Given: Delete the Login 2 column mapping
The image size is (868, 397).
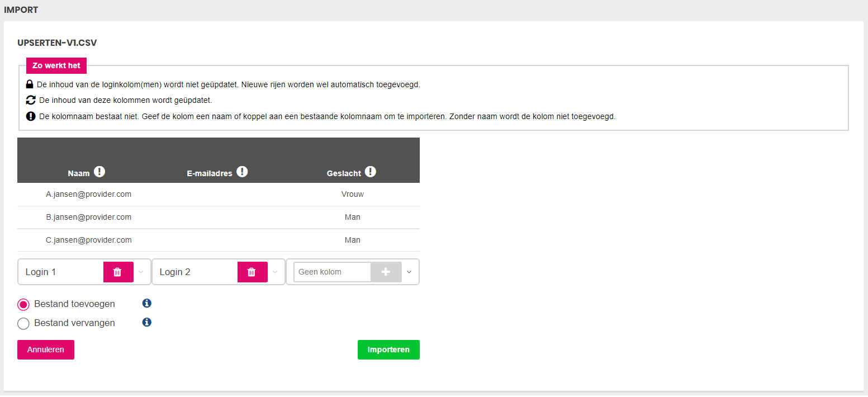Looking at the screenshot, I should [253, 272].
